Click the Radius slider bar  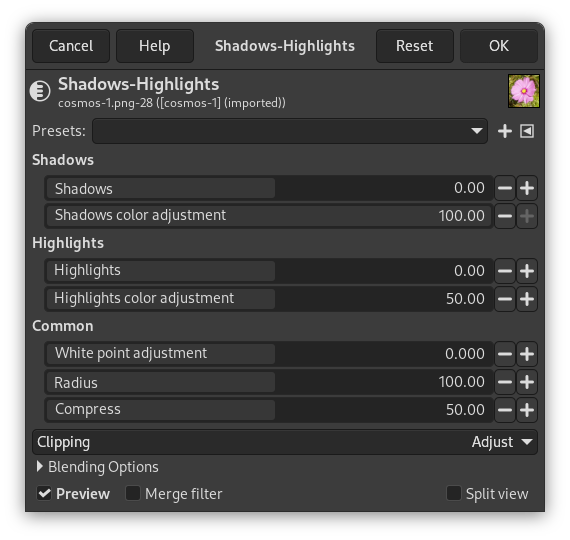pos(269,382)
